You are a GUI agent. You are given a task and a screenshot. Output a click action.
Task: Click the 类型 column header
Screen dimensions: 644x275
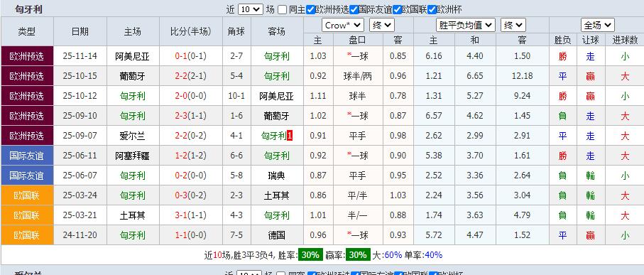click(27, 31)
